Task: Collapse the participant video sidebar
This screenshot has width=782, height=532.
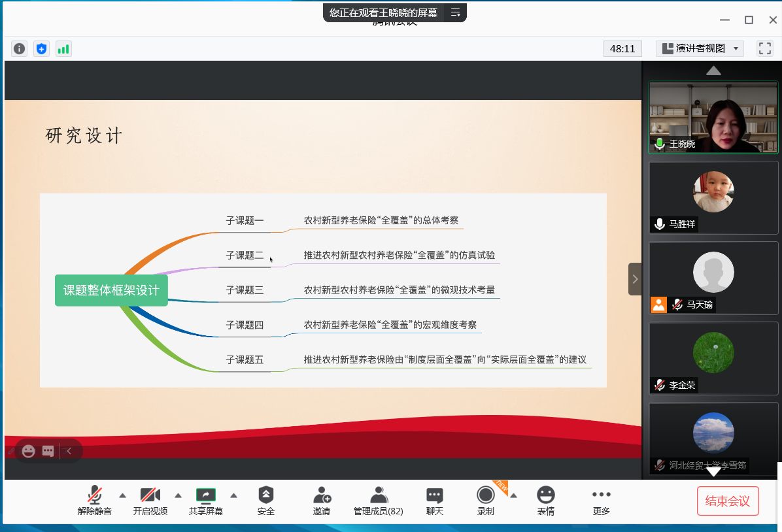Action: pyautogui.click(x=635, y=279)
